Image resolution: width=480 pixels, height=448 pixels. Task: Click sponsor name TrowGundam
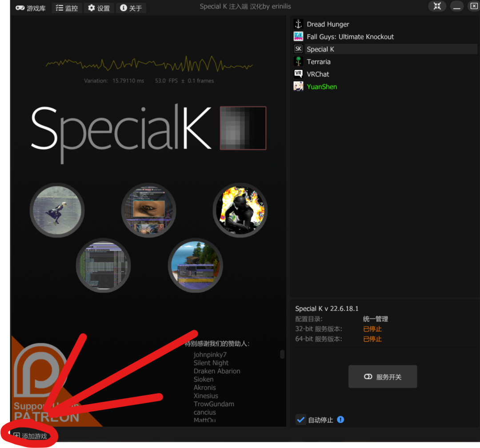[214, 404]
